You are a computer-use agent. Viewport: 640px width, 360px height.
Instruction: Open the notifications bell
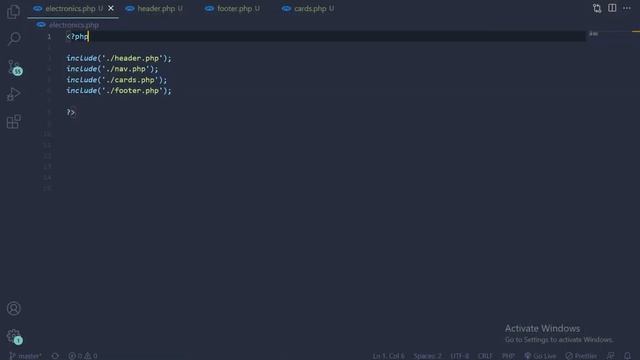tap(627, 356)
